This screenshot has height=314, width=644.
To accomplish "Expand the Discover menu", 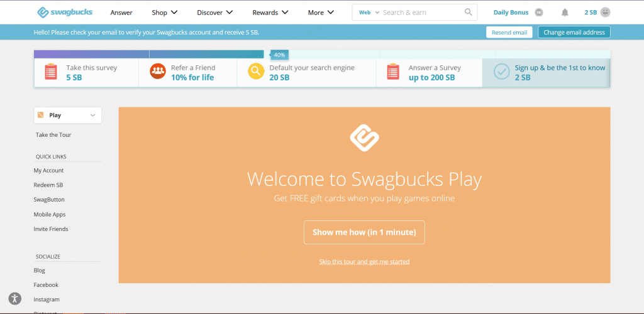I will pos(215,13).
